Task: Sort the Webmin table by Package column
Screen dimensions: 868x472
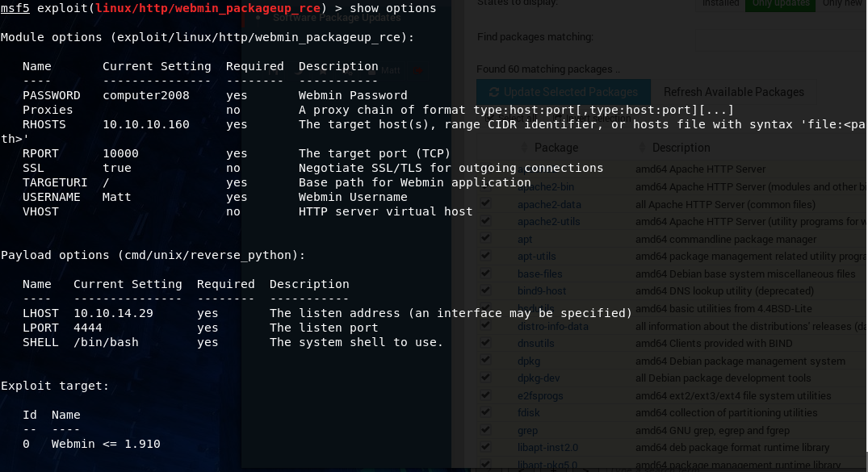Action: pyautogui.click(x=556, y=148)
